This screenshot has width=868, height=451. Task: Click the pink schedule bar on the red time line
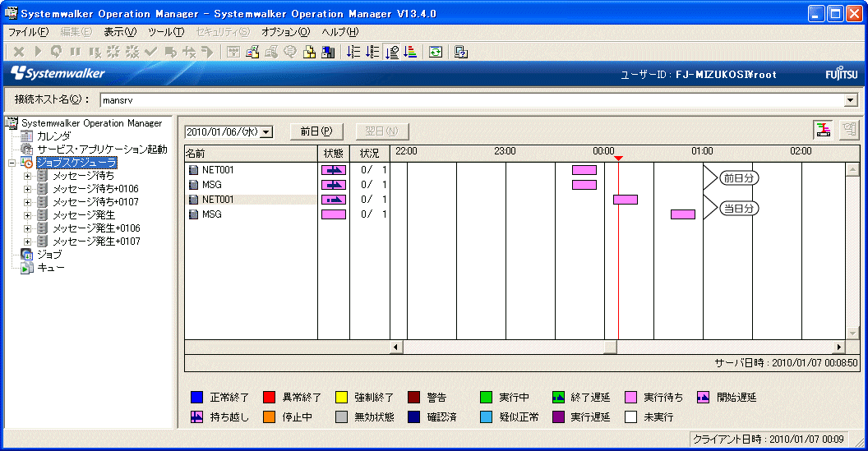626,200
